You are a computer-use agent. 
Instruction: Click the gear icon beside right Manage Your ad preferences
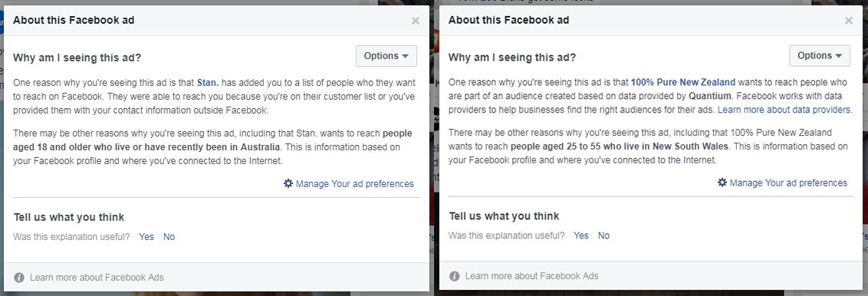tap(722, 182)
